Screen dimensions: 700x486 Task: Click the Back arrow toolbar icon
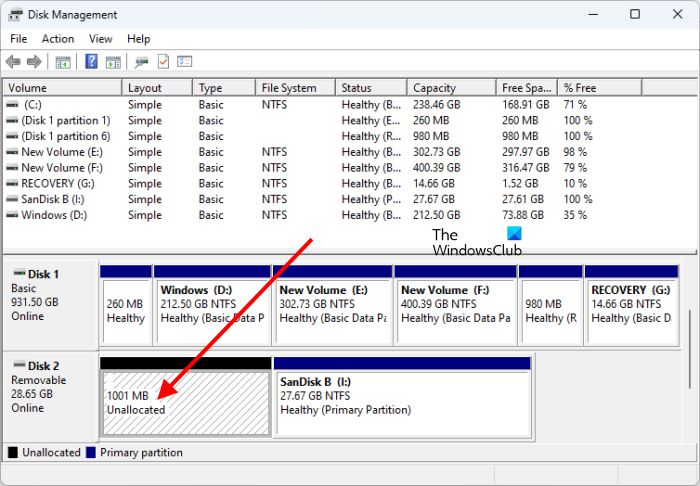[x=13, y=62]
